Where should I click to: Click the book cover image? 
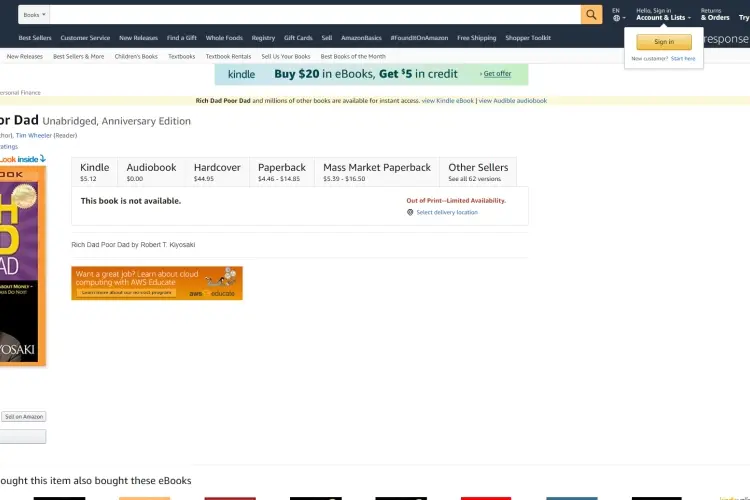pos(22,266)
